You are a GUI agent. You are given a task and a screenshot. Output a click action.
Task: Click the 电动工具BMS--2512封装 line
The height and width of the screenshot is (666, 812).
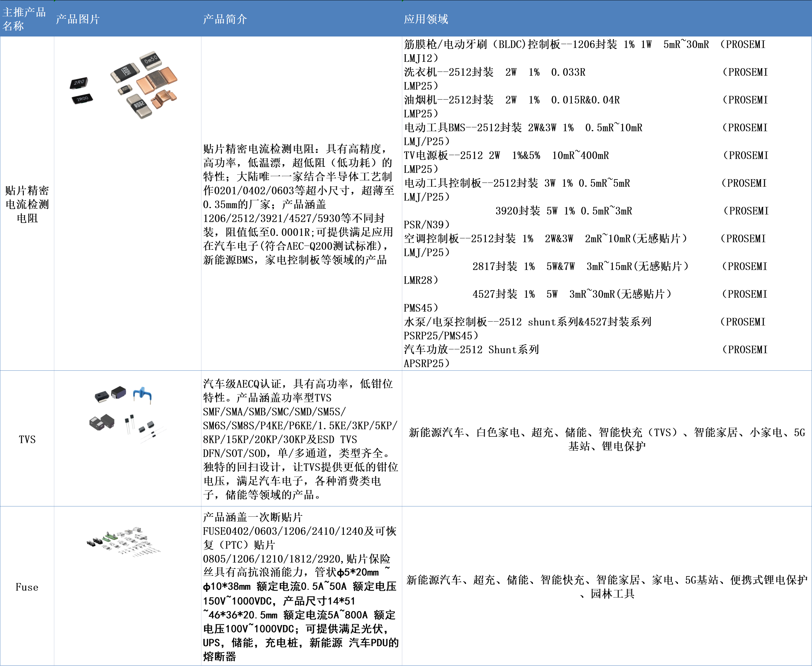point(586,128)
